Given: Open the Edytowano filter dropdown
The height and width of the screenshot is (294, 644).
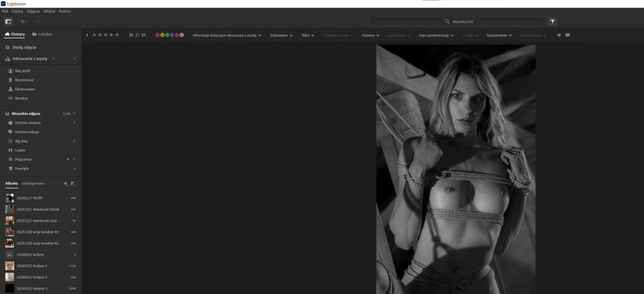Looking at the screenshot, I should tap(281, 35).
